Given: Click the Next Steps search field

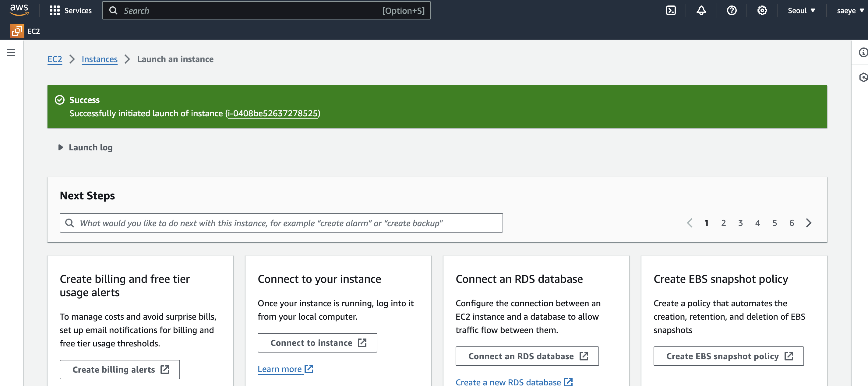Looking at the screenshot, I should pos(281,223).
